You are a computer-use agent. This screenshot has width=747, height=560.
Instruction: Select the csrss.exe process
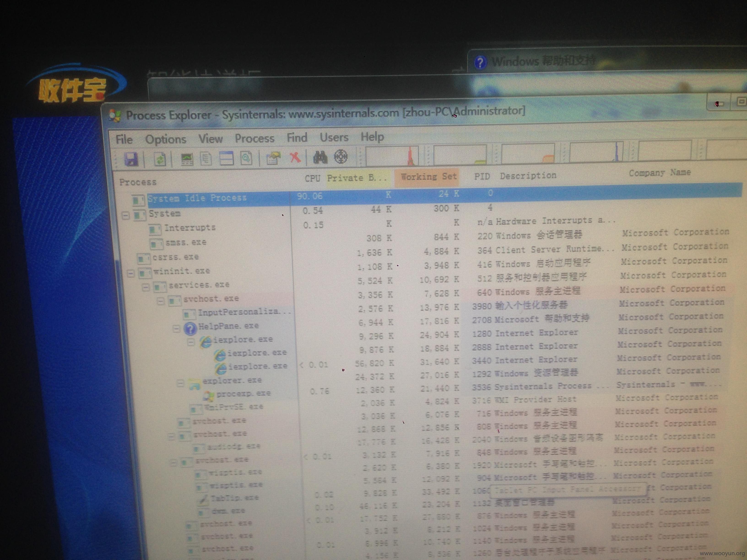(x=175, y=257)
